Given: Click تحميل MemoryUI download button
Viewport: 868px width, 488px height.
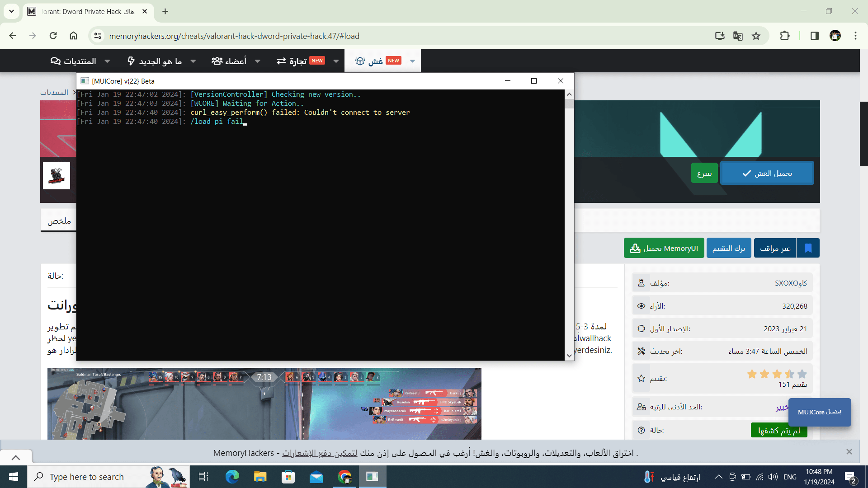Looking at the screenshot, I should pyautogui.click(x=664, y=248).
